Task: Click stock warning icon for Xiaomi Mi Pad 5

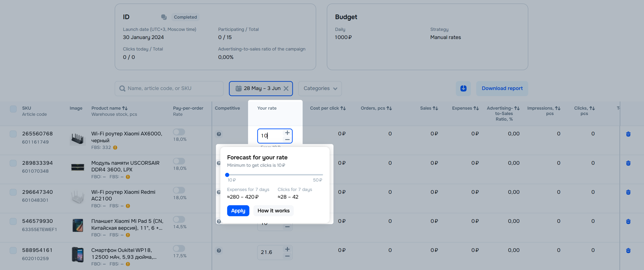Action: (128, 235)
